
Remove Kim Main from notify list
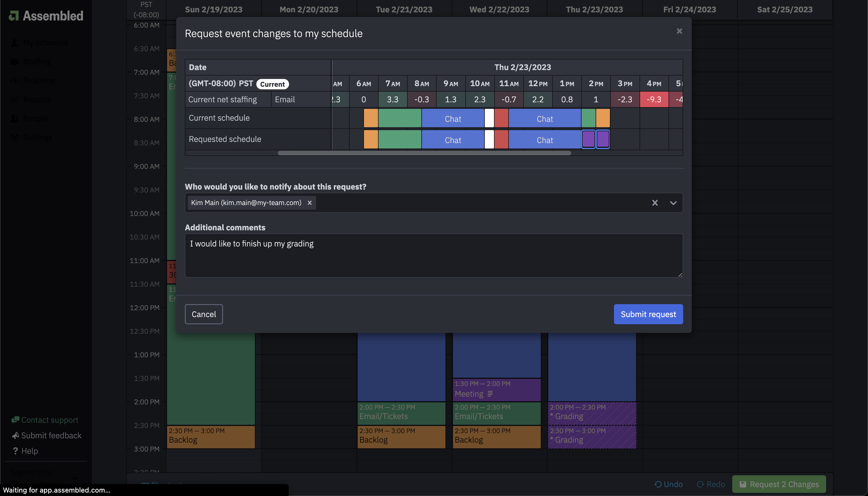pos(309,203)
